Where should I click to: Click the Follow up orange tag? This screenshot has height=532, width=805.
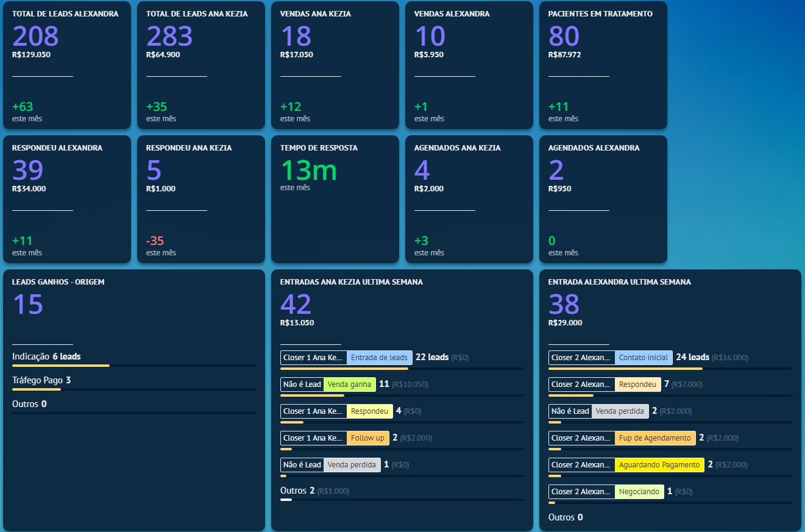coord(367,438)
